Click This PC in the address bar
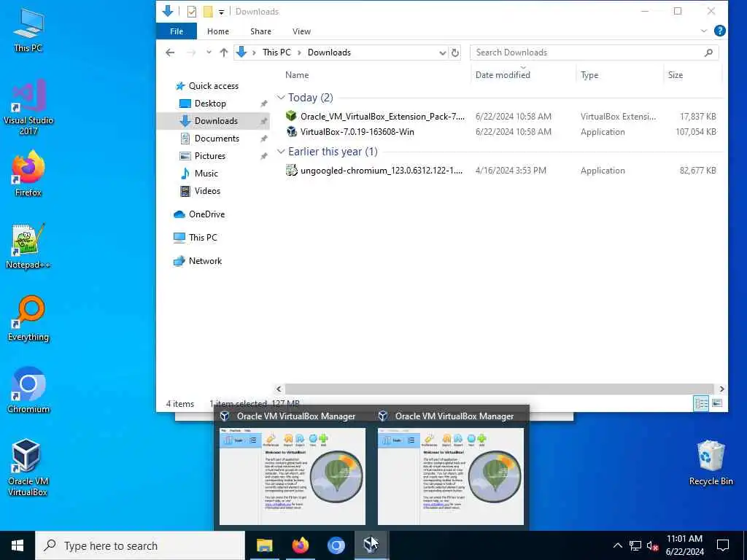This screenshot has width=747, height=560. pos(276,52)
